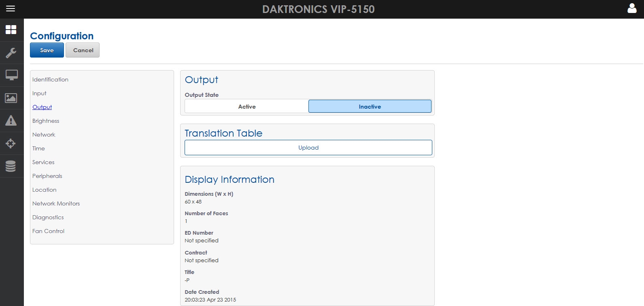Open the dashboard grid icon
Image resolution: width=644 pixels, height=306 pixels.
click(x=11, y=30)
